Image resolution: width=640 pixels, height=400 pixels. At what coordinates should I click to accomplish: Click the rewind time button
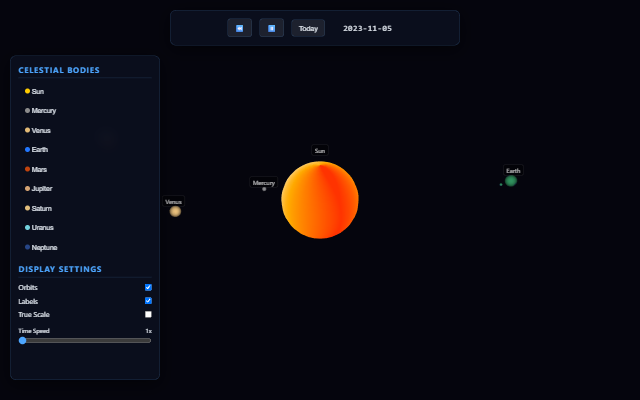click(x=239, y=28)
